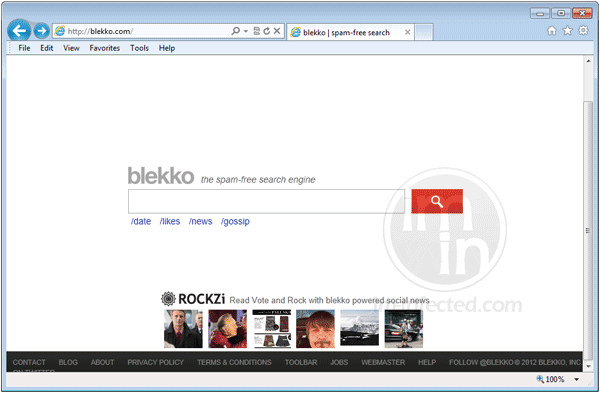This screenshot has width=600, height=393.
Task: Click the browser Forward arrow button
Action: pyautogui.click(x=41, y=31)
